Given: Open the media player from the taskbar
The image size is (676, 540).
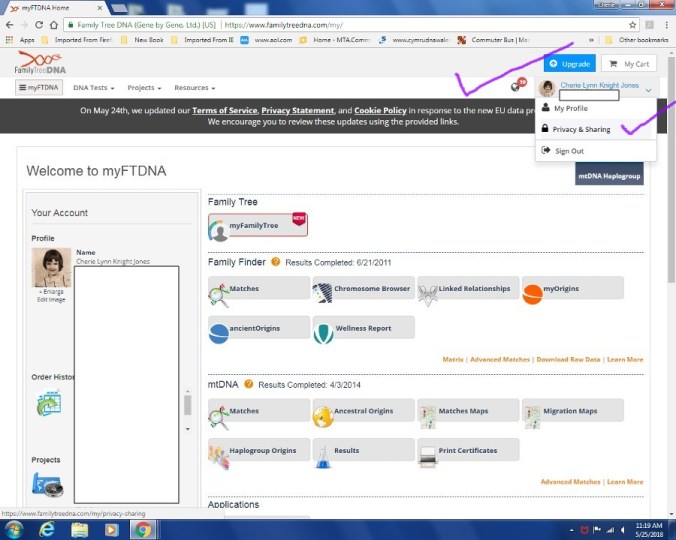Looking at the screenshot, I should 111,529.
